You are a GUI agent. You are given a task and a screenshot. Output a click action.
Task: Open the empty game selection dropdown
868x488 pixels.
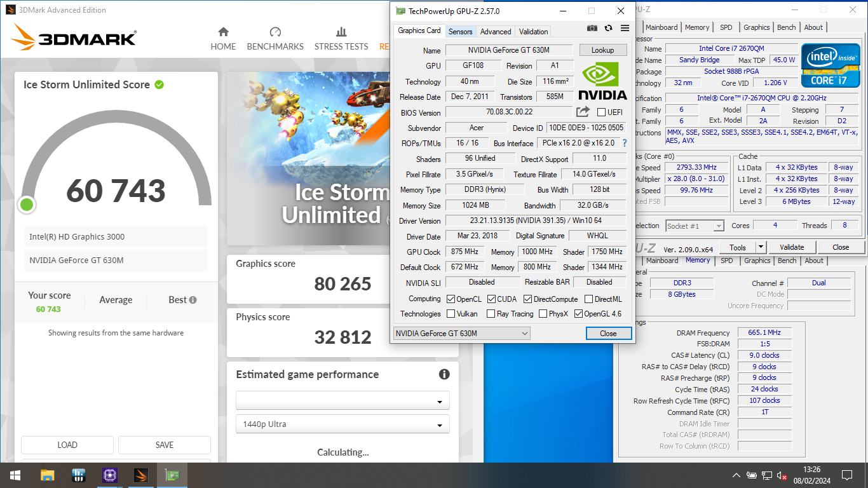click(342, 401)
